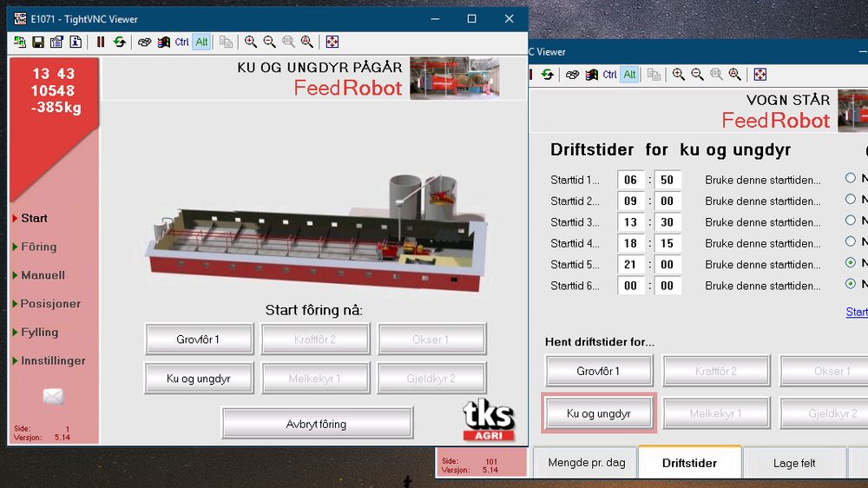Viewport: 868px width, 488px height.
Task: Select radio button for Starttid 3 row
Action: (x=851, y=220)
